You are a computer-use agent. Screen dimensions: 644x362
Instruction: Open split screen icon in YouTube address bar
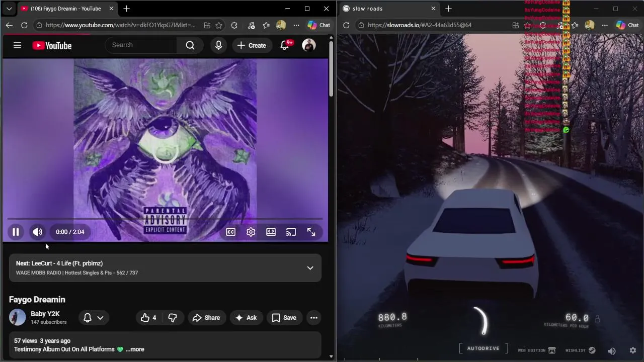click(207, 25)
